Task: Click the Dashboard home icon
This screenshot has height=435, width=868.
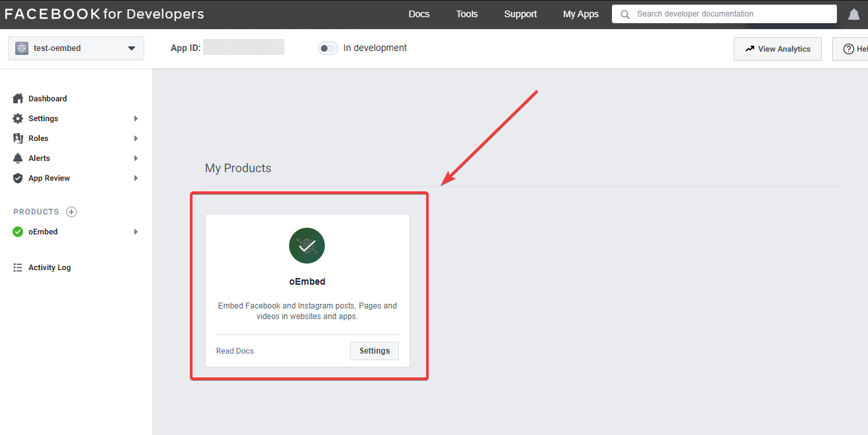Action: point(18,98)
